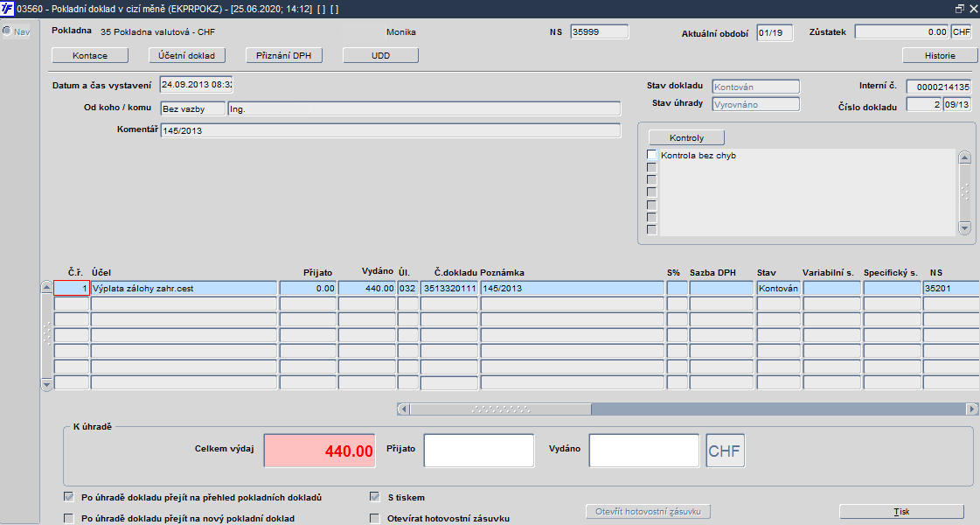The height and width of the screenshot is (525, 980).
Task: Toggle the S tiskem checkbox
Action: pyautogui.click(x=375, y=498)
